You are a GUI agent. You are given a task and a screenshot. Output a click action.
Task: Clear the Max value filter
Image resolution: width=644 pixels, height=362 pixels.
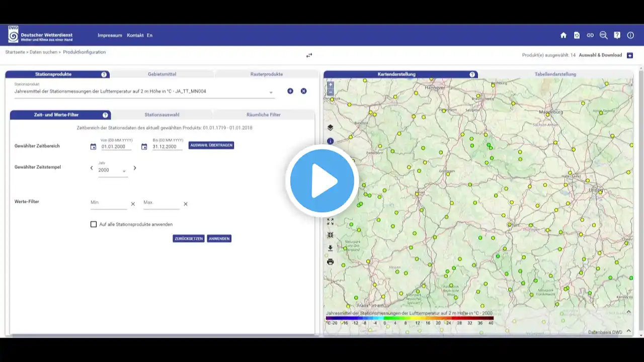pos(186,204)
